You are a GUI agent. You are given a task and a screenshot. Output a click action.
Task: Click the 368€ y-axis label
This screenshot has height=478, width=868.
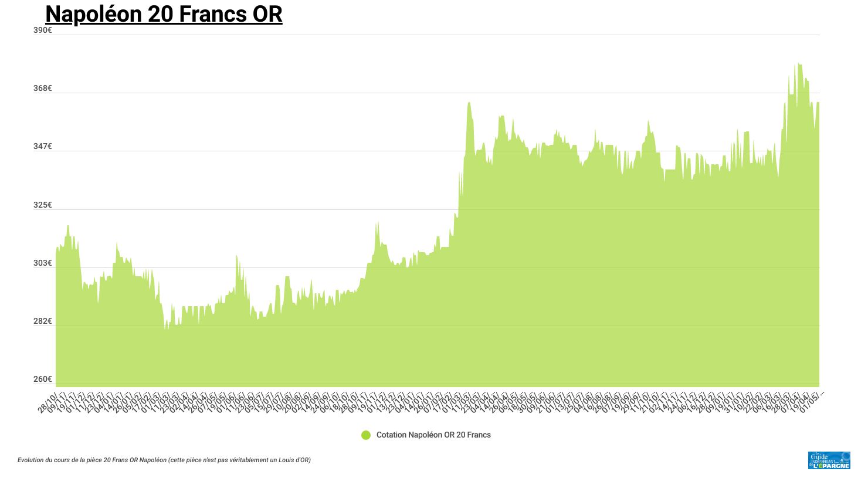tap(42, 89)
